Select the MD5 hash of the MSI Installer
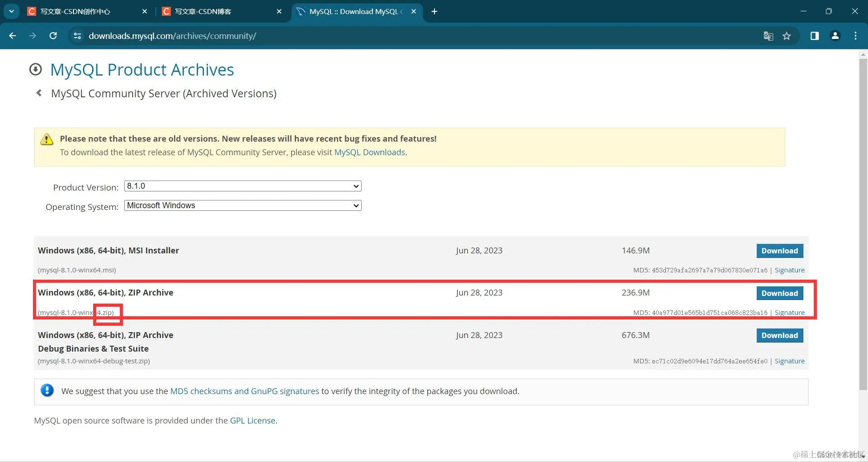Viewport: 868px width, 462px height. 709,270
